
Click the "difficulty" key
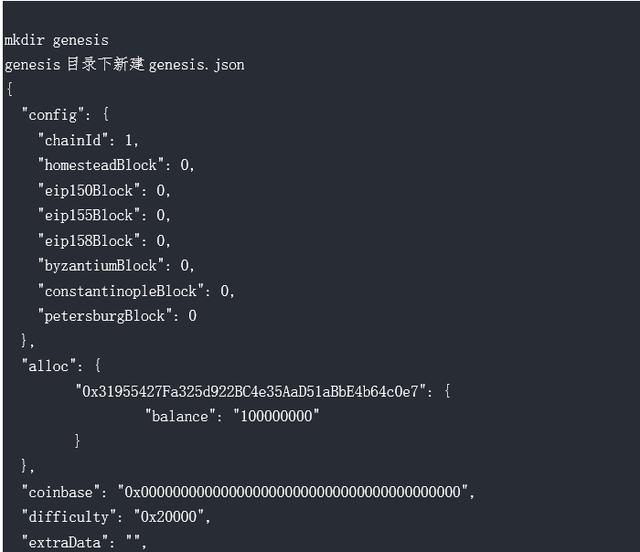coord(69,517)
